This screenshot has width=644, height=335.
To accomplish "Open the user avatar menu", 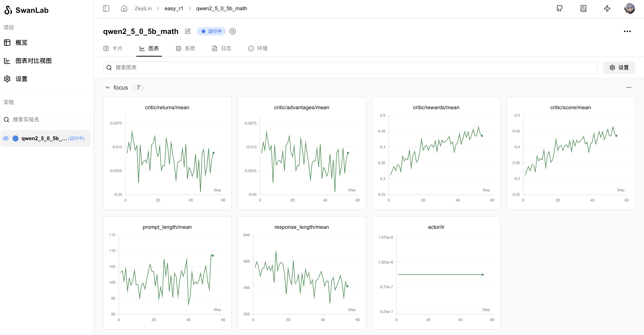I will click(x=629, y=8).
